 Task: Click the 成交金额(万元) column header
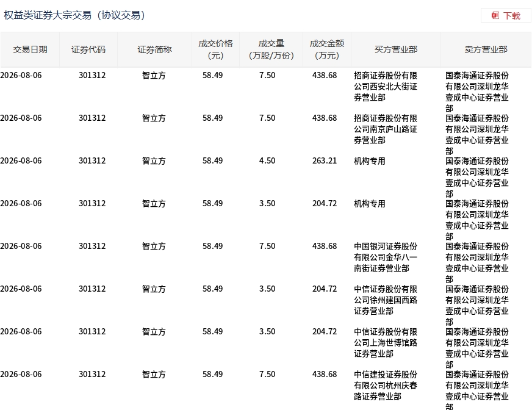click(327, 49)
